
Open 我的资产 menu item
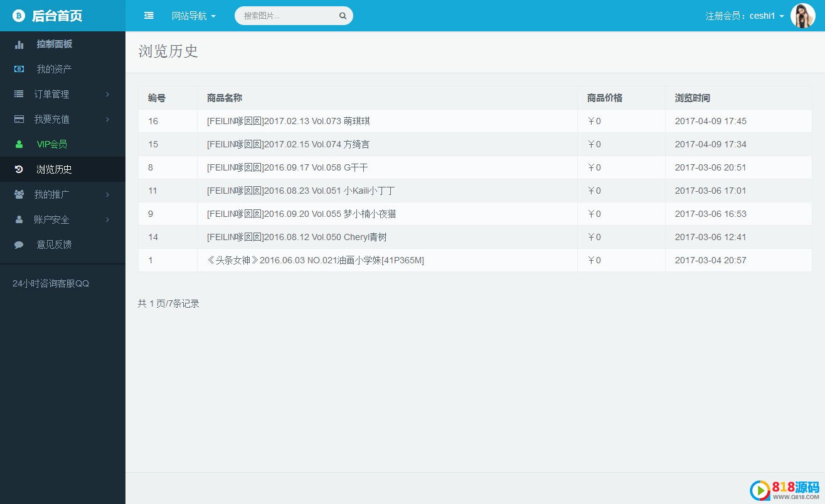pyautogui.click(x=54, y=69)
